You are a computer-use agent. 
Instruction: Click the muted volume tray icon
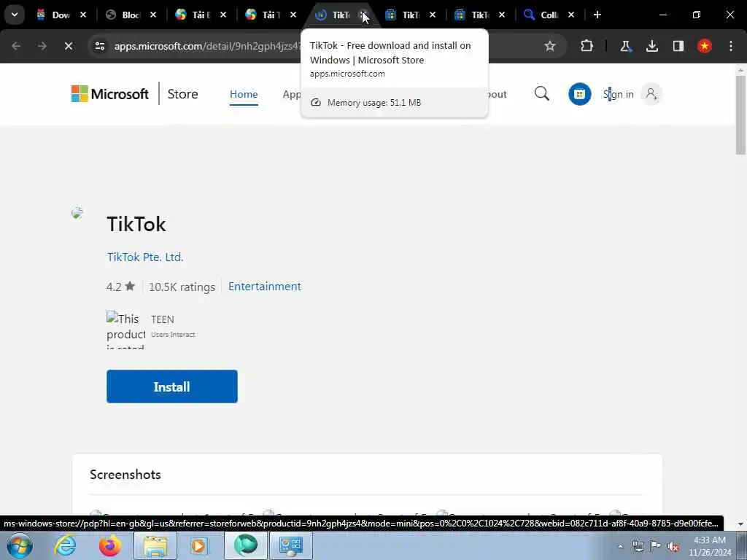pyautogui.click(x=673, y=546)
